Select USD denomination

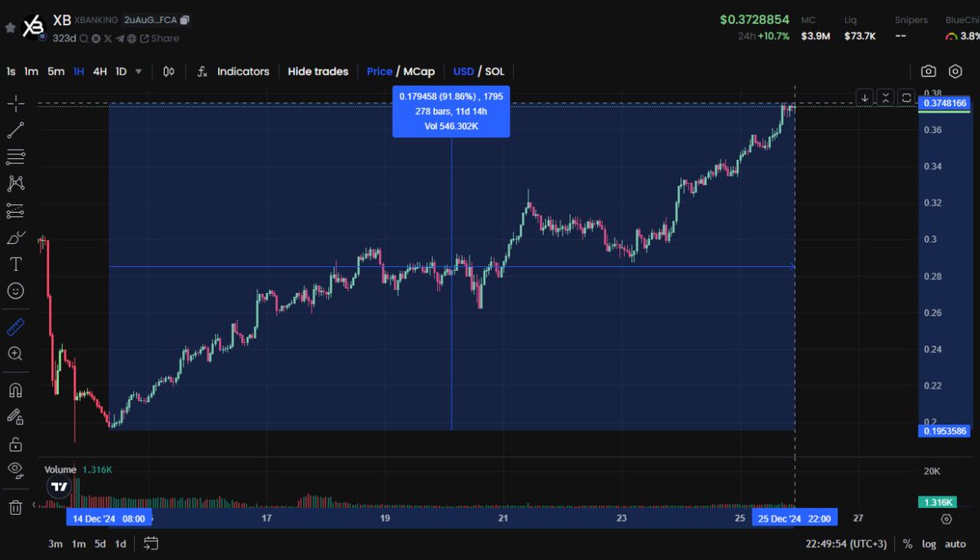pyautogui.click(x=464, y=71)
